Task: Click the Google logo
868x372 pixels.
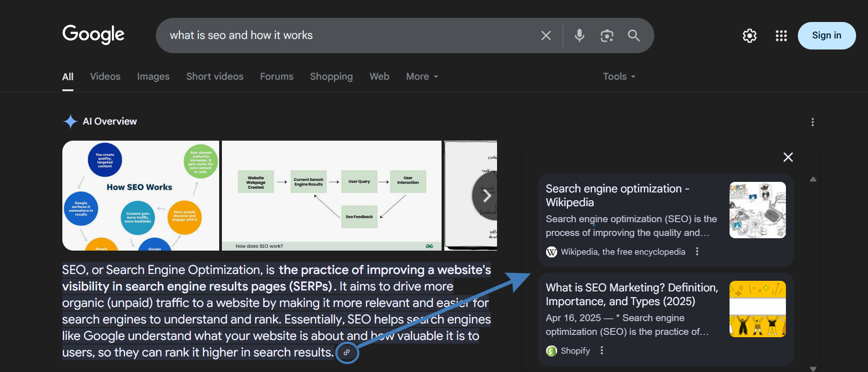Action: [93, 34]
